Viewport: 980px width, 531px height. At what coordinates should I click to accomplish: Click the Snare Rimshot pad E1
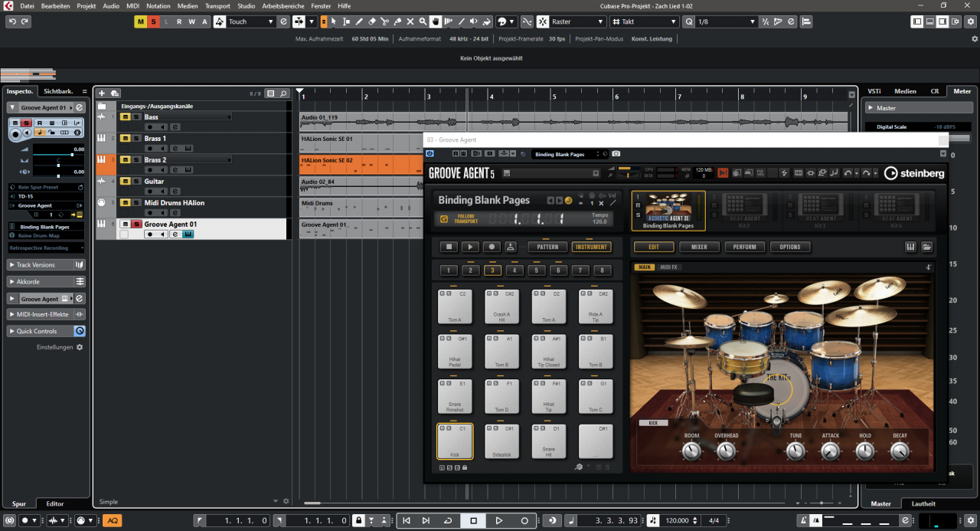click(455, 396)
